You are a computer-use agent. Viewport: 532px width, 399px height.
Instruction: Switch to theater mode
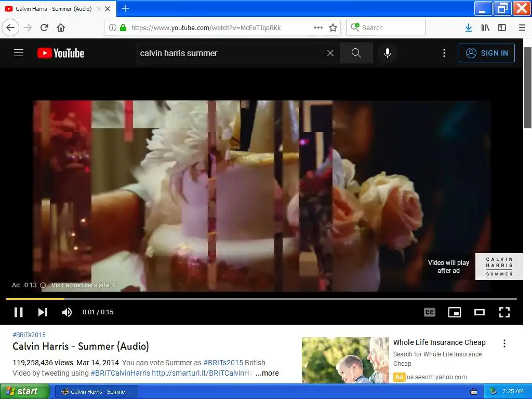tap(480, 312)
